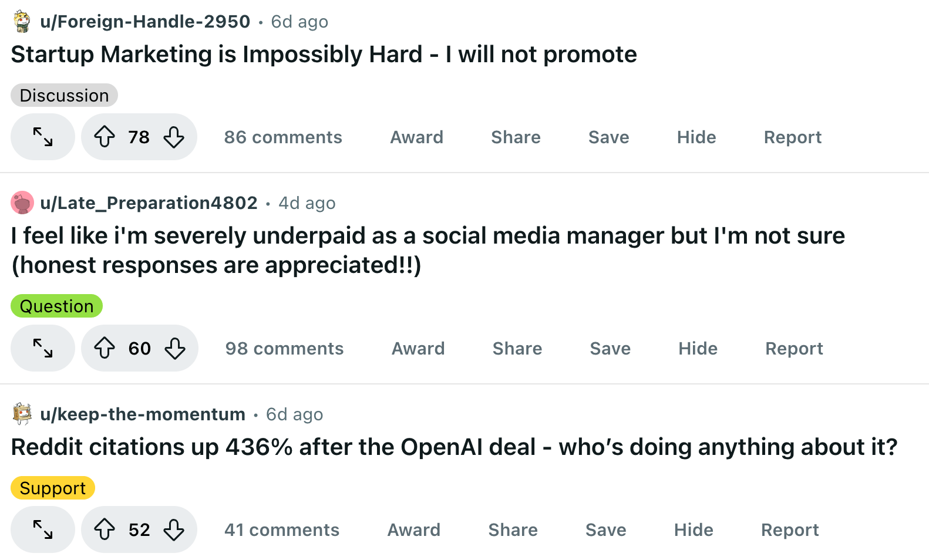Upvote the Startup Marketing post
Screen dimensions: 929x560
tap(105, 137)
